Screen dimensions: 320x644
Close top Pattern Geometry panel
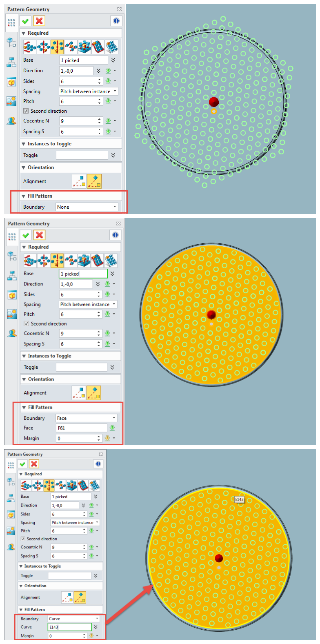119,9
